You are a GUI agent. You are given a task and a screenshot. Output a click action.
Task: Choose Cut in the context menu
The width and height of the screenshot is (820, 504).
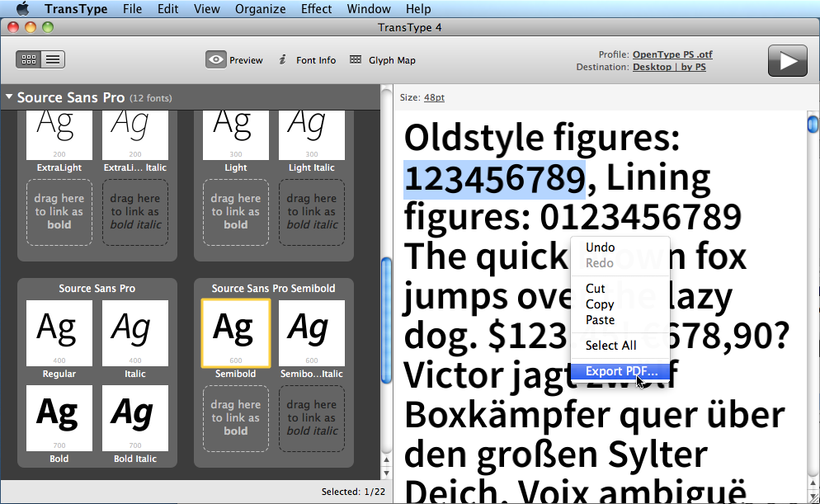[620, 289]
